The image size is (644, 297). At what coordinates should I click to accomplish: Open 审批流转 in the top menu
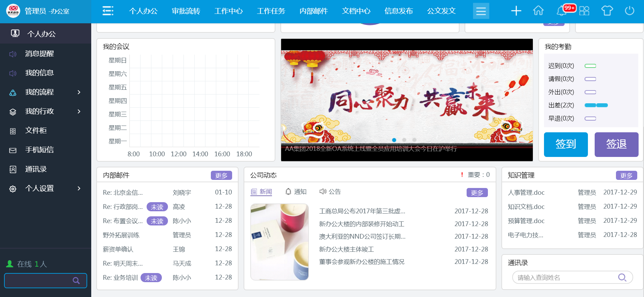tap(186, 11)
